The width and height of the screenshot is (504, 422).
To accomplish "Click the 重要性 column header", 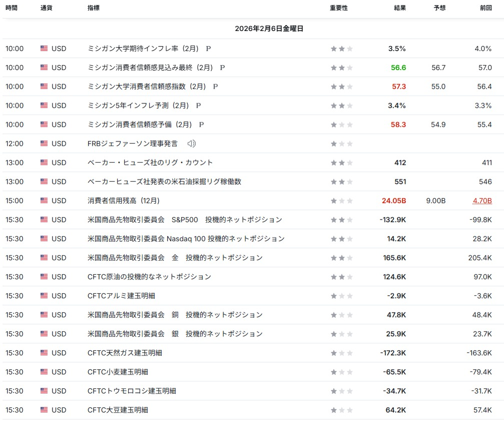I will [x=338, y=8].
